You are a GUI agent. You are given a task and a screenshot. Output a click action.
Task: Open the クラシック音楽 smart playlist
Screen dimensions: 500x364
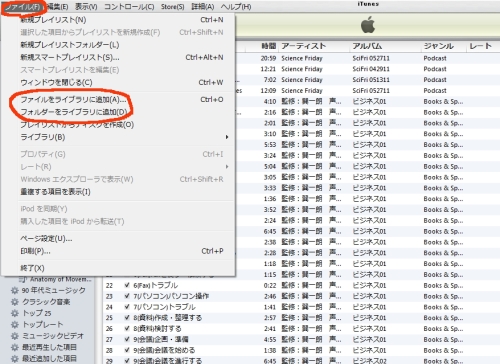click(46, 302)
